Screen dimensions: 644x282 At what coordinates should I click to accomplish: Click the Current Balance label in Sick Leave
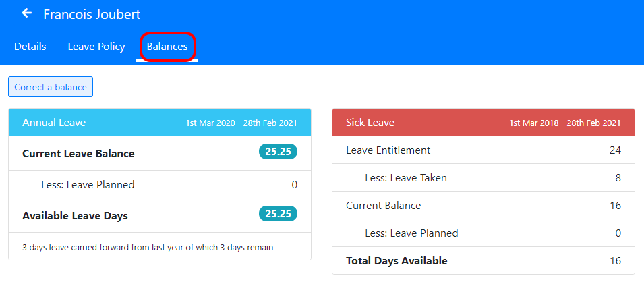click(383, 206)
